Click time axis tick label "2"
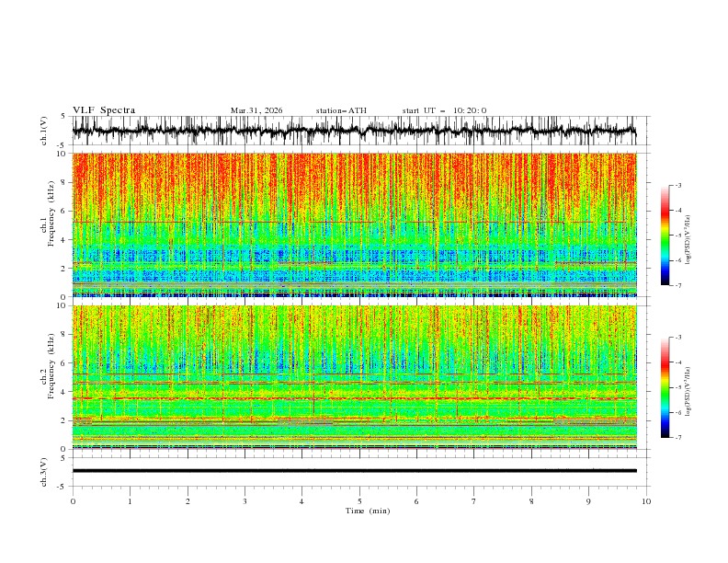 pyautogui.click(x=188, y=501)
